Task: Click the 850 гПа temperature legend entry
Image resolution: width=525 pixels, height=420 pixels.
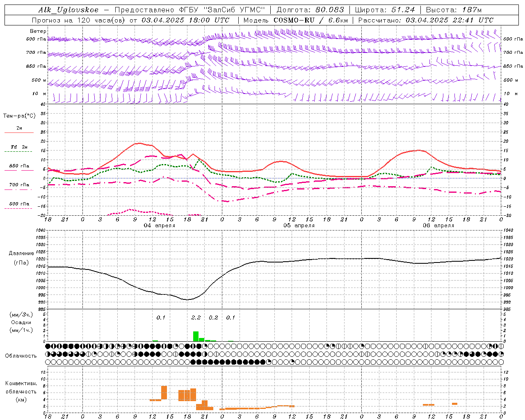Action: point(19,167)
